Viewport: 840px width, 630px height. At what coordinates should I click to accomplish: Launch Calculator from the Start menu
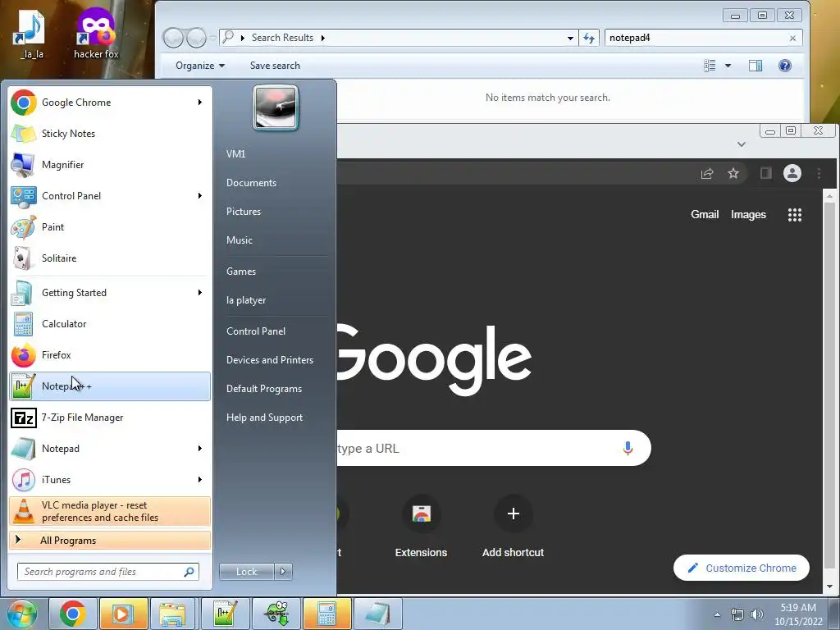pos(110,324)
